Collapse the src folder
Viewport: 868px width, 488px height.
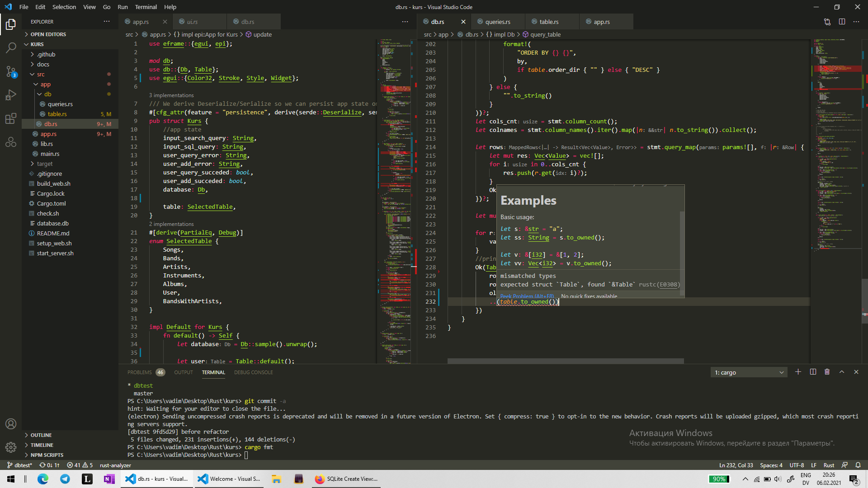coord(70,74)
